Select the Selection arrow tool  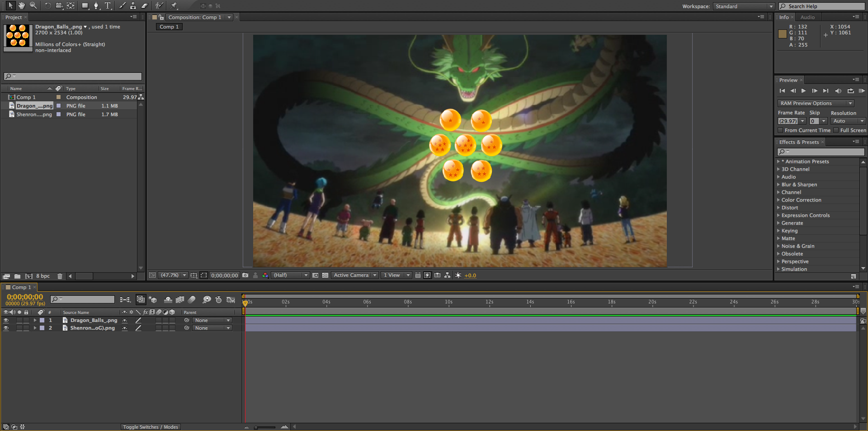click(x=10, y=5)
